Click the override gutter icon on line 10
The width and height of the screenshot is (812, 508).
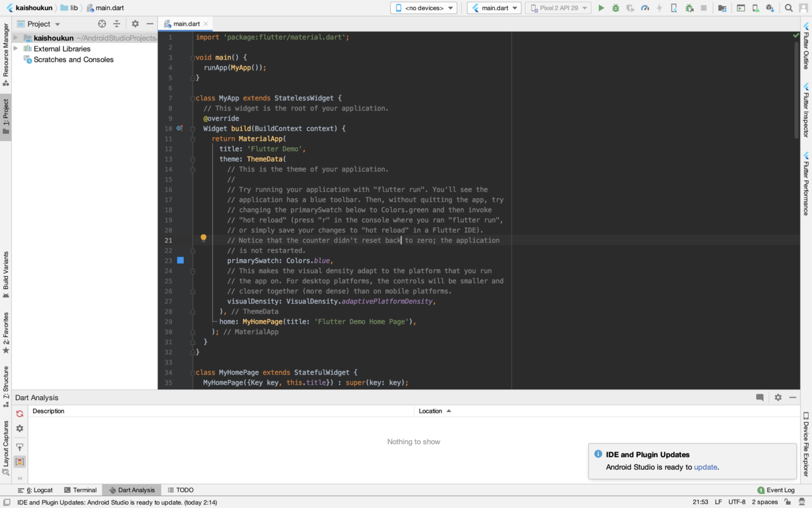(x=180, y=128)
